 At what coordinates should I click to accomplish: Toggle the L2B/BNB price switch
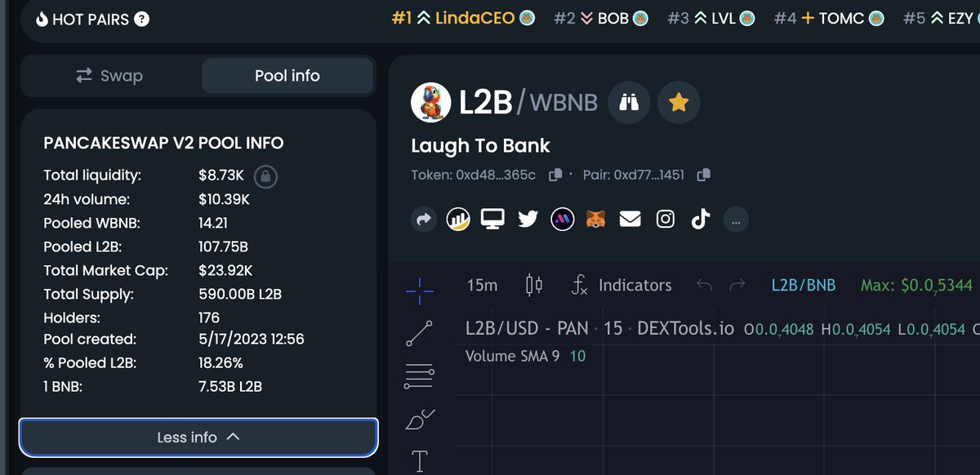point(804,285)
